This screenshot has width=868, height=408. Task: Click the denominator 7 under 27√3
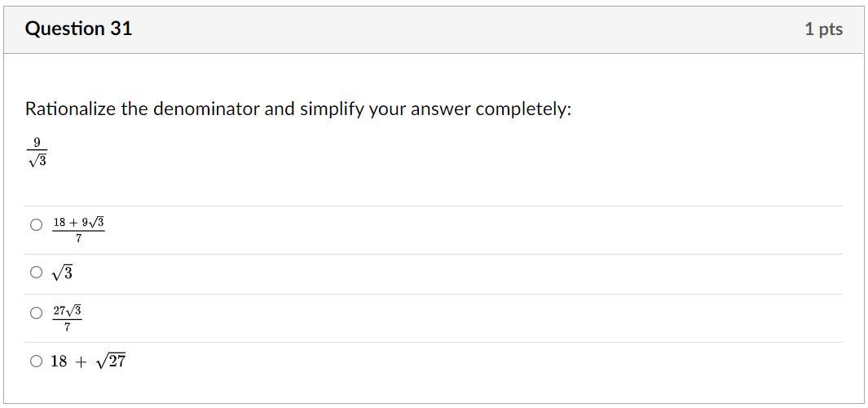click(x=67, y=326)
